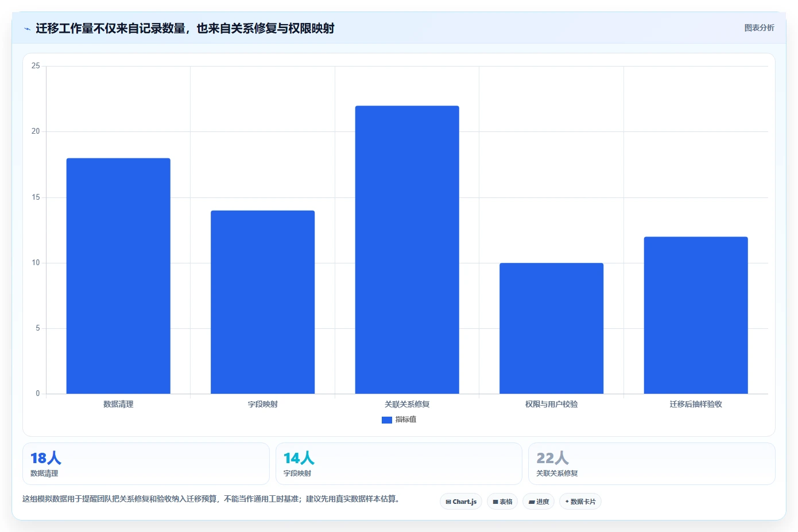Image resolution: width=798 pixels, height=532 pixels.
Task: Click the Chart.js tag chip
Action: pos(461,502)
